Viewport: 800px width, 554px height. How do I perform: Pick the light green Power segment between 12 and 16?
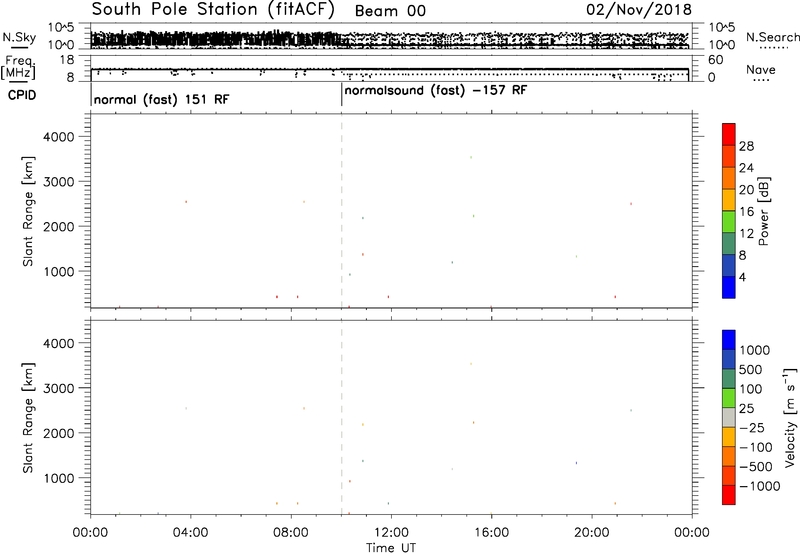point(729,221)
